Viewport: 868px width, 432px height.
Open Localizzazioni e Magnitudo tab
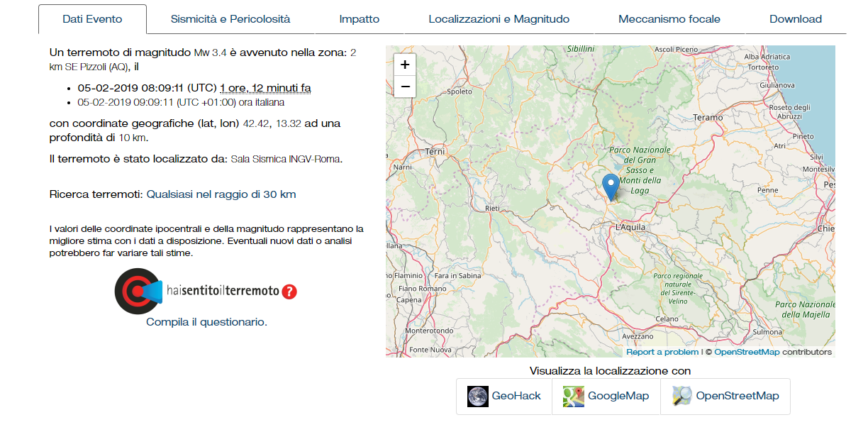[x=499, y=19]
